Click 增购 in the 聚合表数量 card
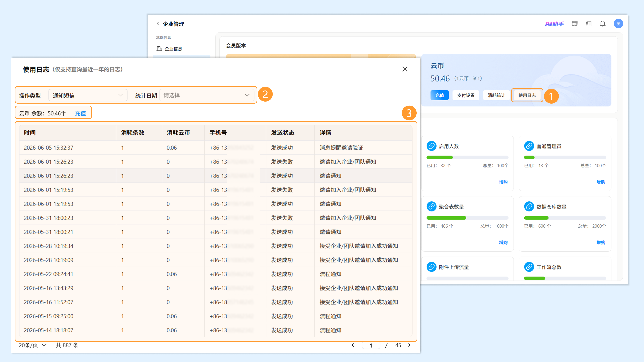This screenshot has width=644, height=362. pyautogui.click(x=503, y=242)
